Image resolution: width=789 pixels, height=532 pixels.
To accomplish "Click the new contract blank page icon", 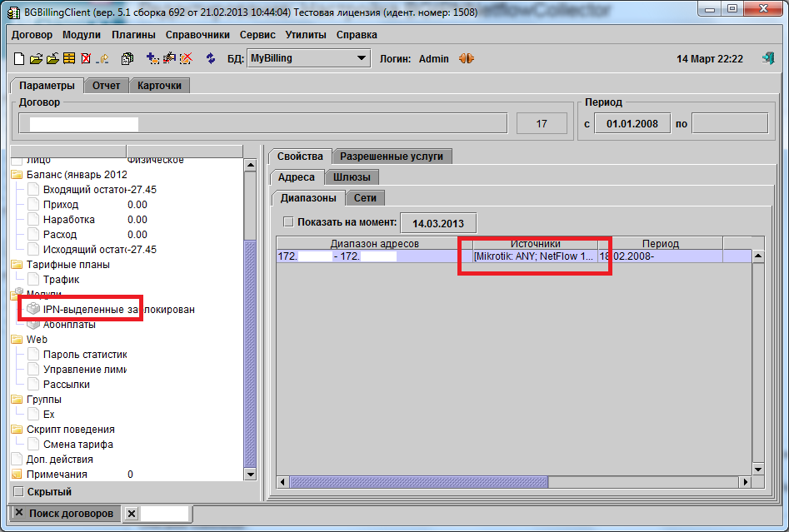I will tap(19, 59).
